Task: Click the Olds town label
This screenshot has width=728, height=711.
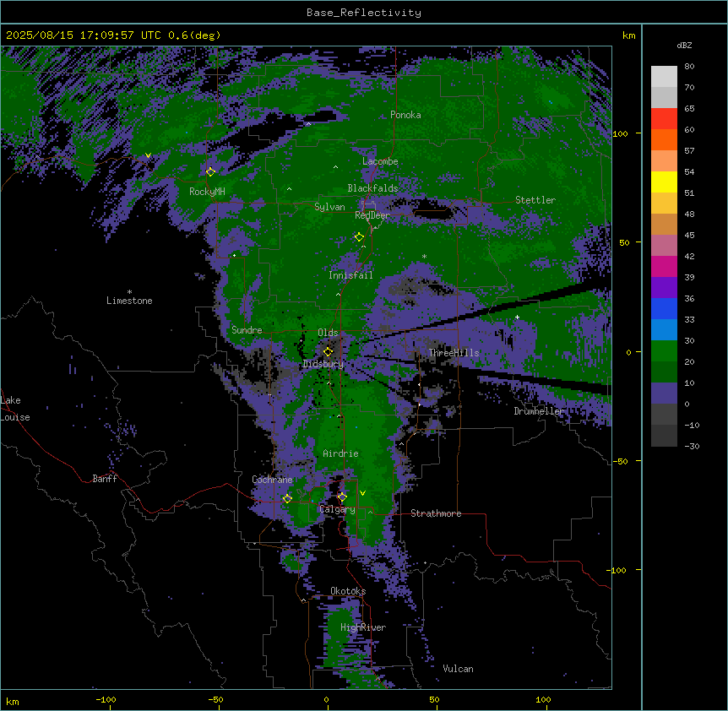Action: (328, 333)
